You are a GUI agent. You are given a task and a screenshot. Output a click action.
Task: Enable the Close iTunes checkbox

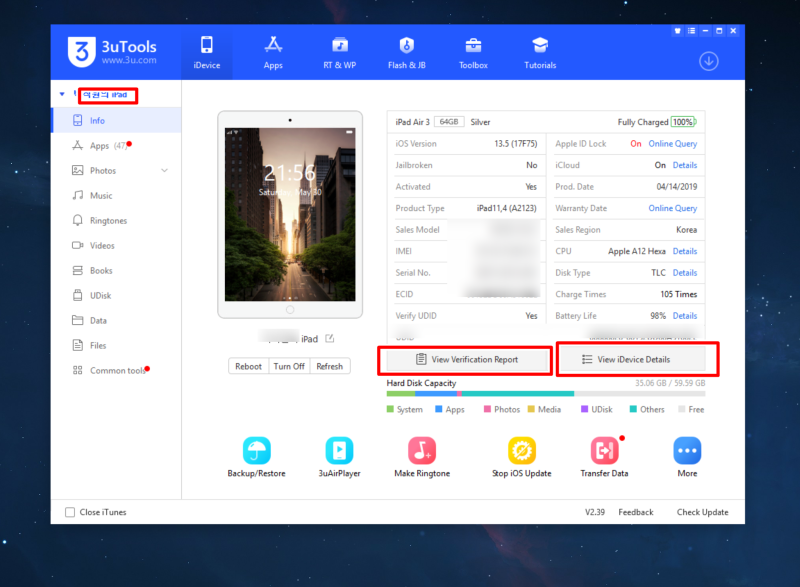(69, 512)
